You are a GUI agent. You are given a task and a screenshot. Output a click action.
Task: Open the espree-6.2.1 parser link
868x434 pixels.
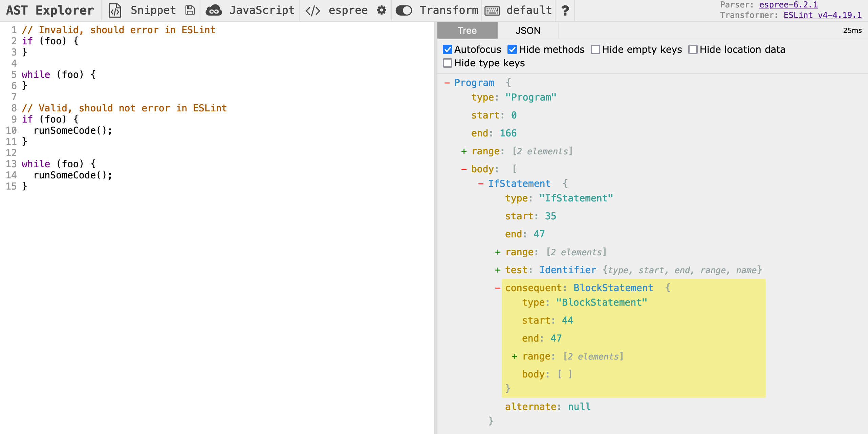pos(788,5)
